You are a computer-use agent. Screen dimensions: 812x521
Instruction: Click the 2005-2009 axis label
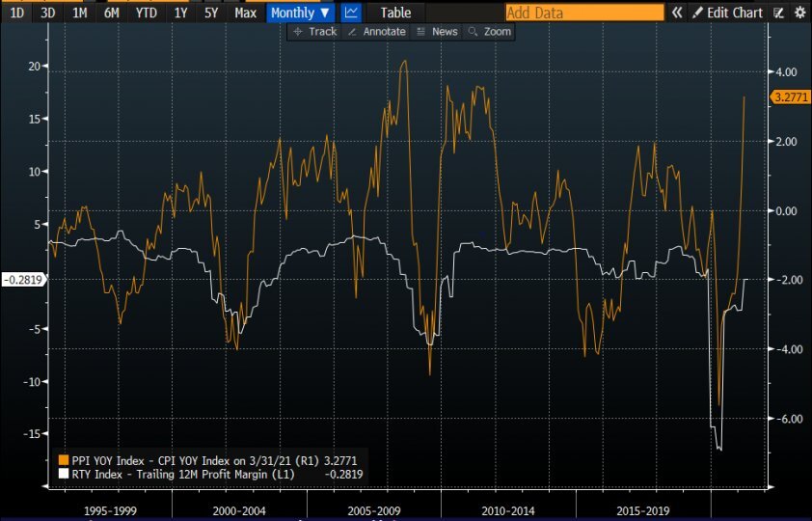click(x=374, y=510)
